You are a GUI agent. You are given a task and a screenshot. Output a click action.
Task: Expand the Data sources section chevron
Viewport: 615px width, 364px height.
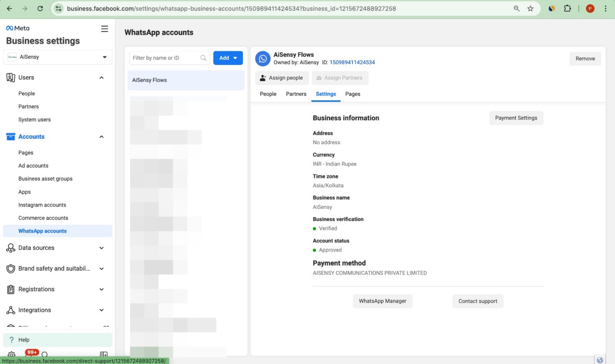tap(101, 248)
